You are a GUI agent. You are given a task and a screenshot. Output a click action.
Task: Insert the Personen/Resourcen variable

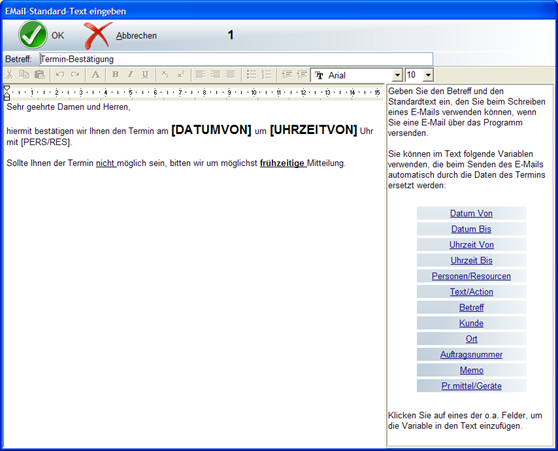[471, 276]
